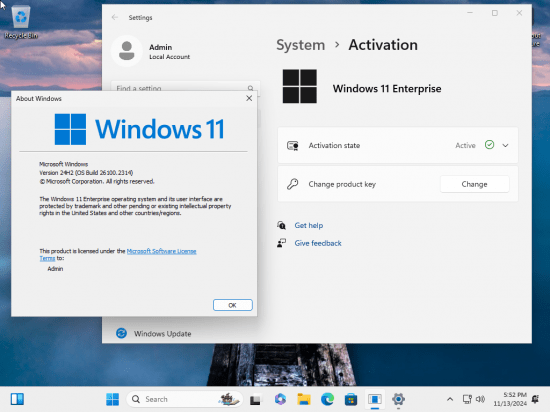The width and height of the screenshot is (550, 412).
Task: Open File Explorer from the taskbar
Action: (x=304, y=399)
